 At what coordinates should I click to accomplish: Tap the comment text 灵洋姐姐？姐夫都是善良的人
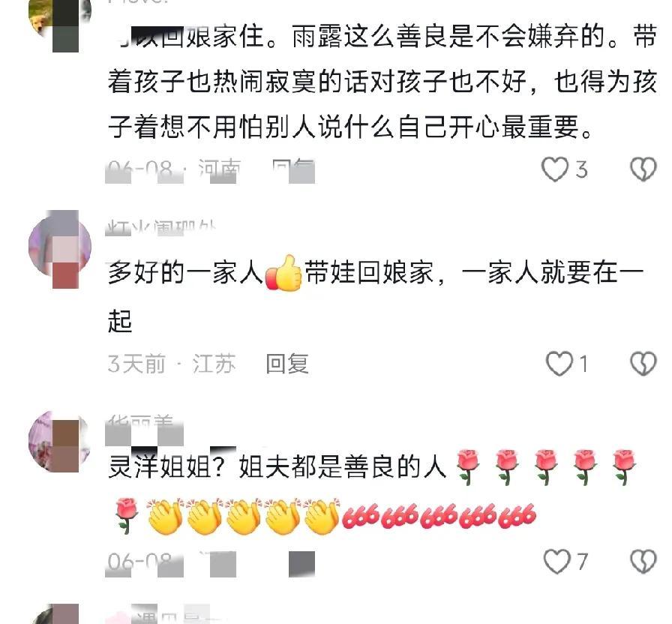pyautogui.click(x=277, y=467)
